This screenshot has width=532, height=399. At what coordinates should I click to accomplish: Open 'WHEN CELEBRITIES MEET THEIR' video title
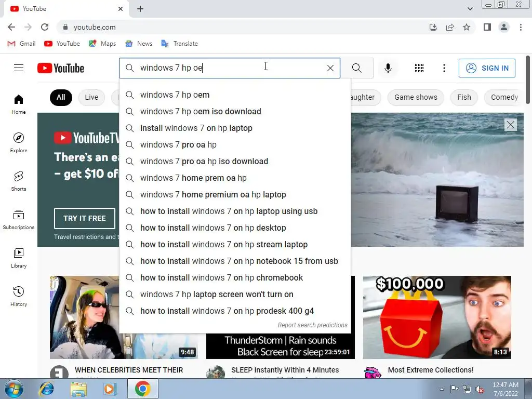point(129,370)
